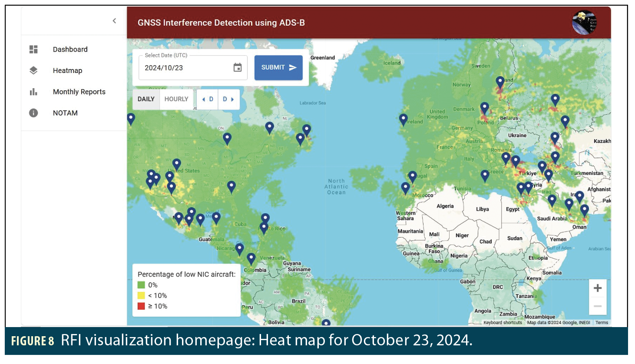Open the NOTAM section

(65, 113)
